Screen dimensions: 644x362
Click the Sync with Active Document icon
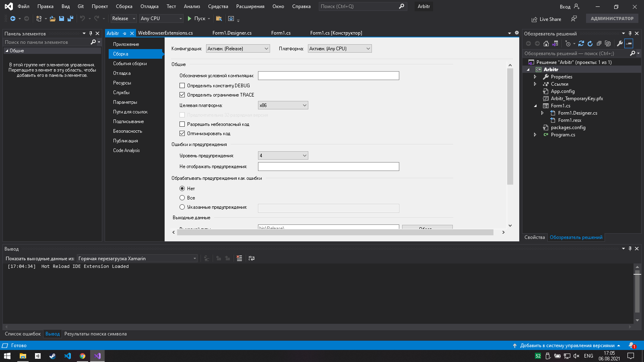coord(581,43)
